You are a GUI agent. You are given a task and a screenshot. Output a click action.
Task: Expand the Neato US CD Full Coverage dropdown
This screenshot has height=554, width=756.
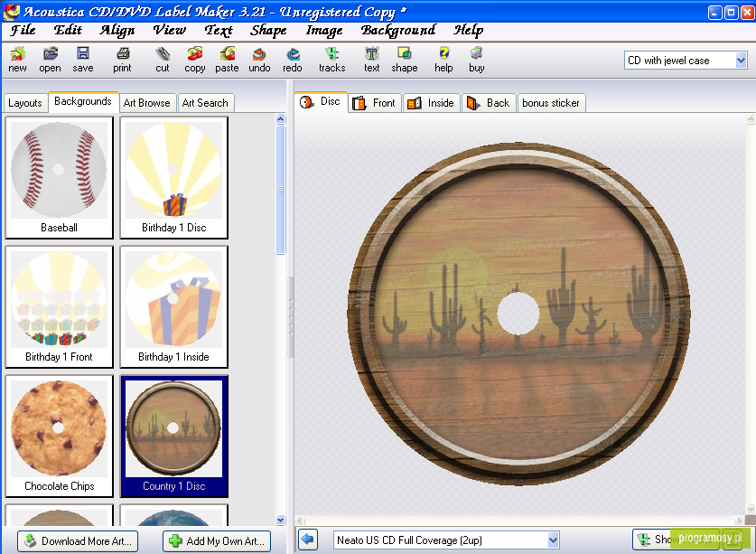click(x=554, y=540)
